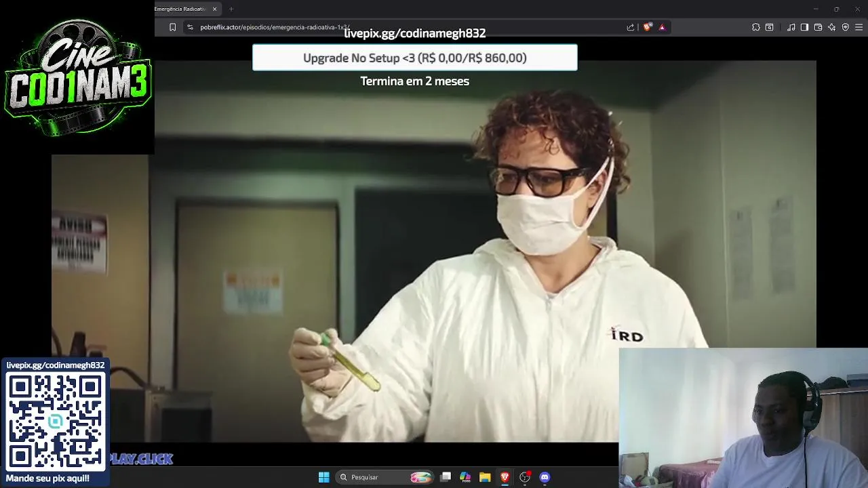Open a new browser tab
The width and height of the screenshot is (868, 488).
231,9
